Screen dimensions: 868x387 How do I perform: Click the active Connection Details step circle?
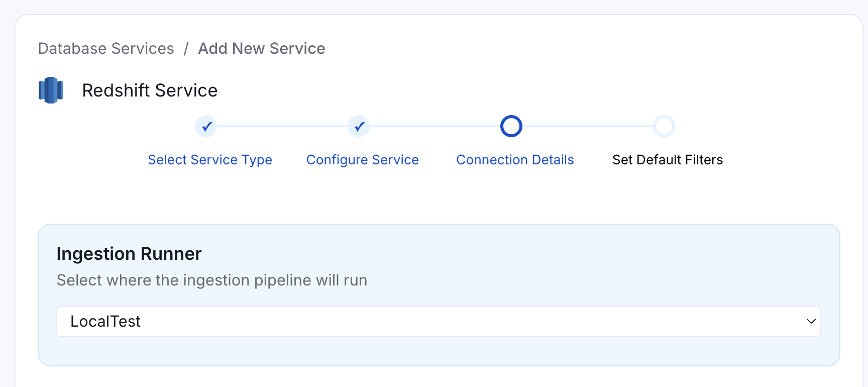click(511, 126)
